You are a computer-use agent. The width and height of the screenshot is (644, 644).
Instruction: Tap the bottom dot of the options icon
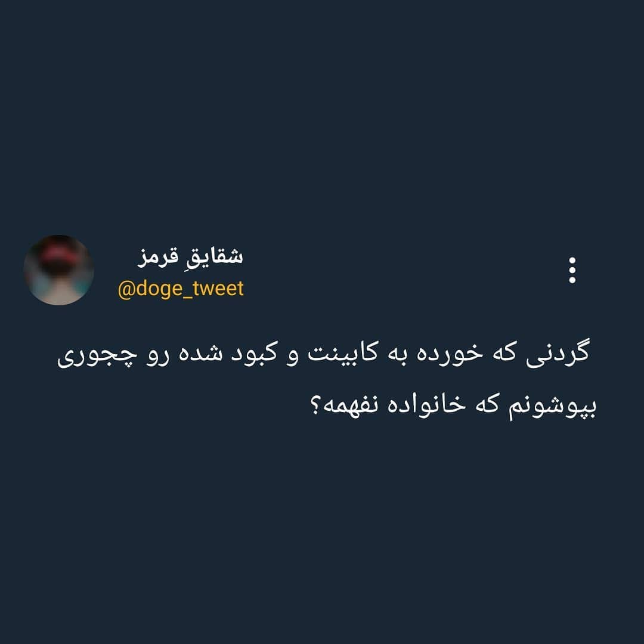[x=572, y=280]
